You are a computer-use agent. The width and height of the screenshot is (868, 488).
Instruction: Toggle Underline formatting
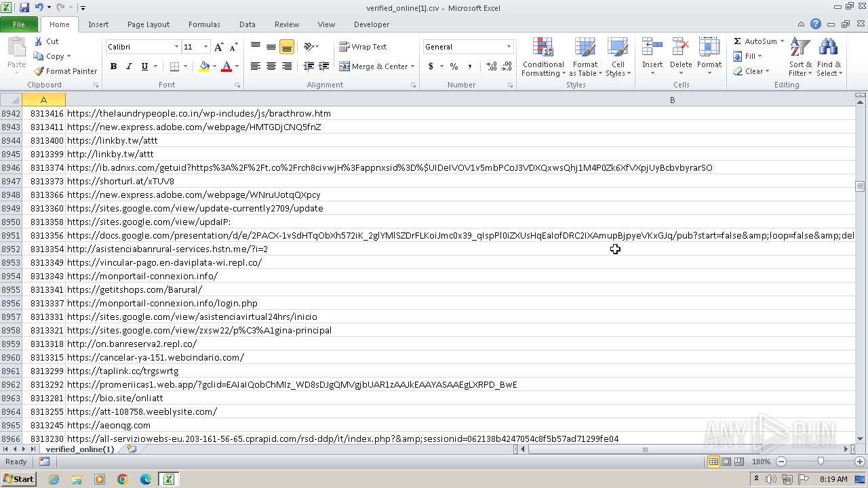pyautogui.click(x=144, y=66)
